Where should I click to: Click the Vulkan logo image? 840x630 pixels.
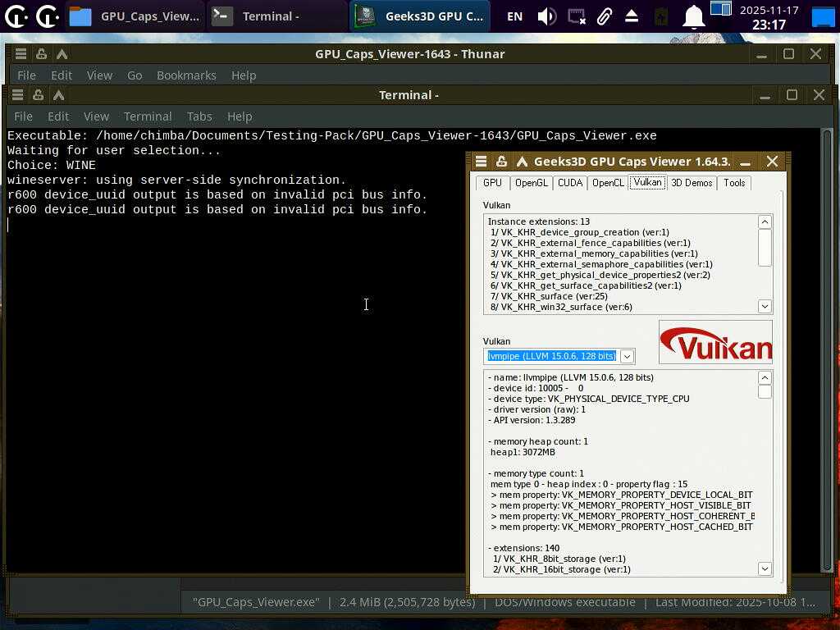tap(715, 343)
